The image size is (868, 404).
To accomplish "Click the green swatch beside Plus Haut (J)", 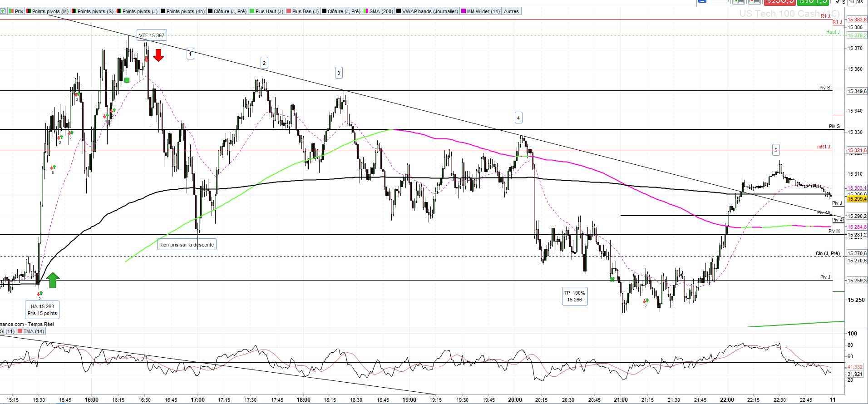I will click(x=252, y=11).
